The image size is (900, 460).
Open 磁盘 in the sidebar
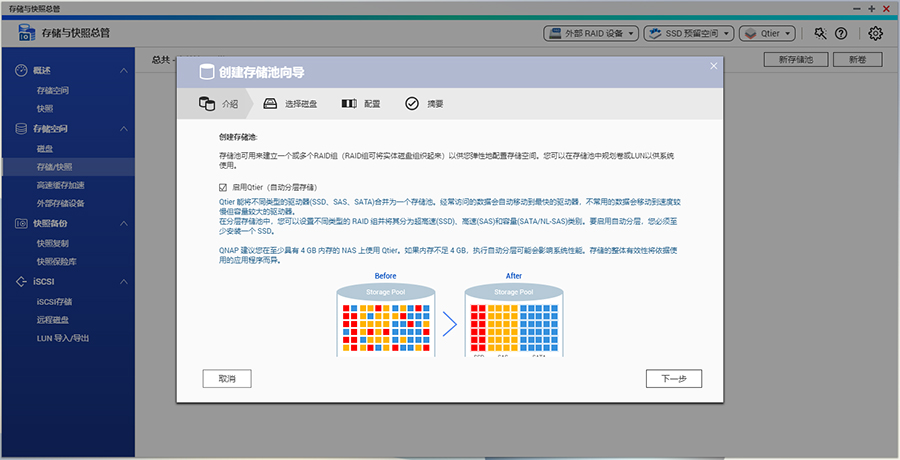(45, 148)
